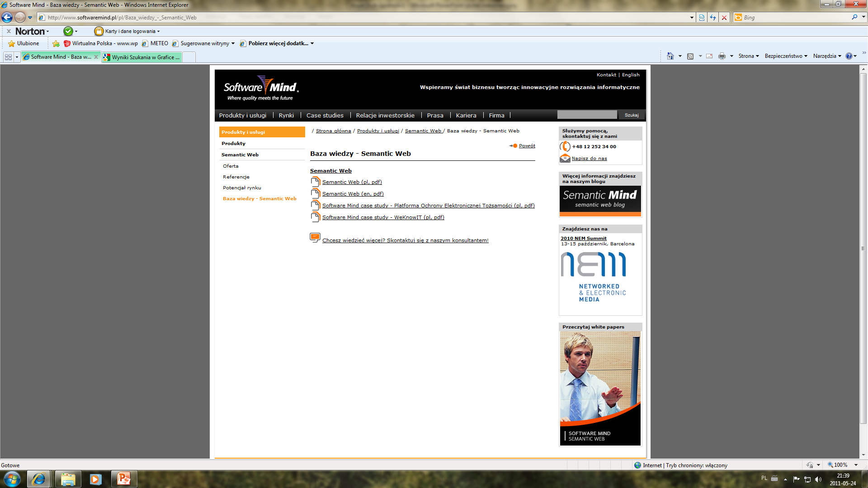Expand Pobierz więcej dodatków dropdown

point(312,43)
